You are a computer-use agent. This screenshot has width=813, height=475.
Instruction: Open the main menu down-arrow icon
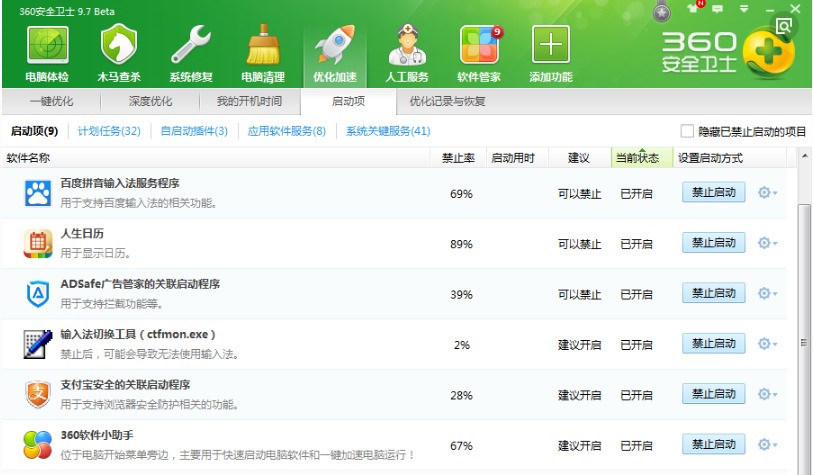point(744,9)
